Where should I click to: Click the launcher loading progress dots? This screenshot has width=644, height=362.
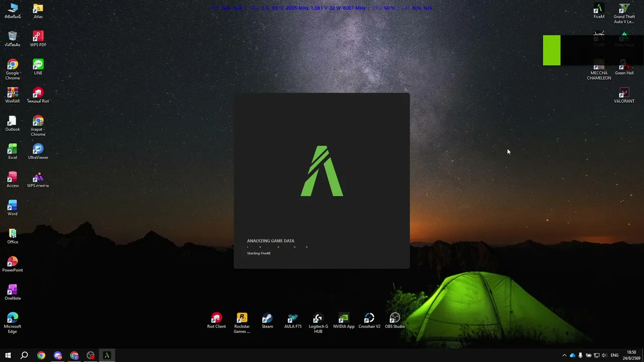pyautogui.click(x=277, y=247)
